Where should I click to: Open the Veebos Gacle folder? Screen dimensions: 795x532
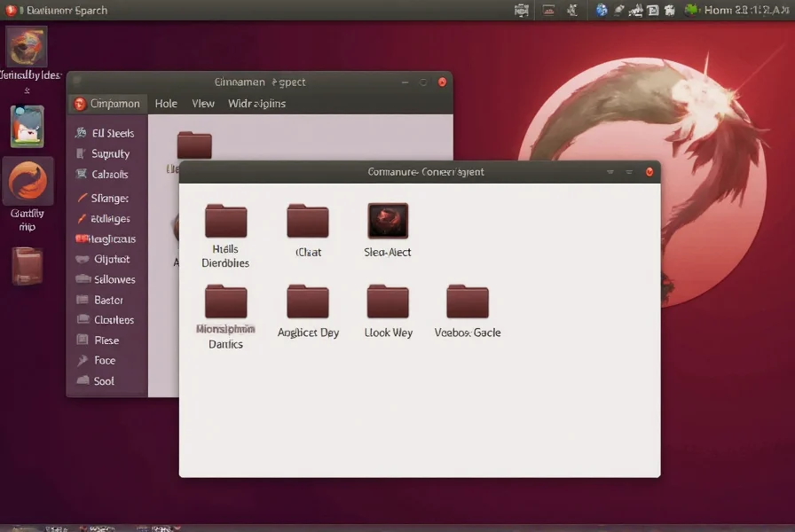coord(468,302)
